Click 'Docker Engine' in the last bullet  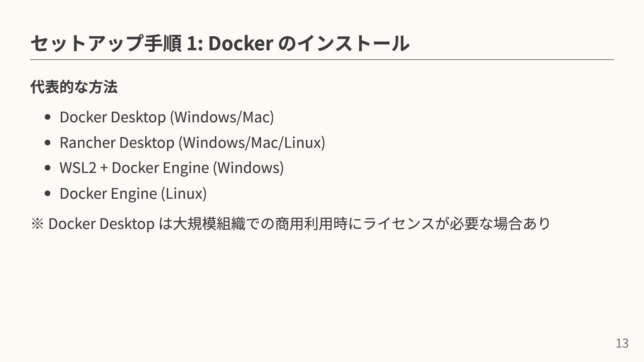[108, 193]
